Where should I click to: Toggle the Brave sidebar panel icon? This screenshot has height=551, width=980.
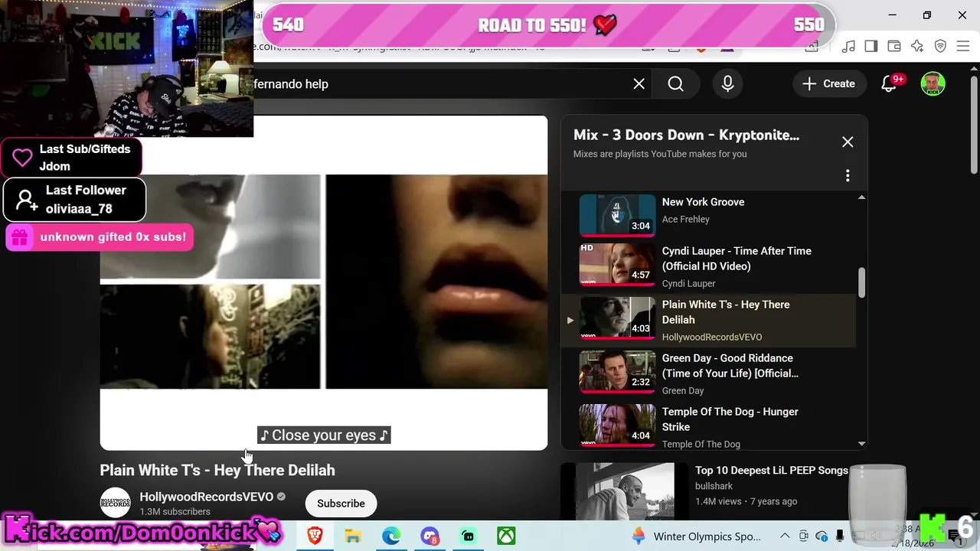871,46
